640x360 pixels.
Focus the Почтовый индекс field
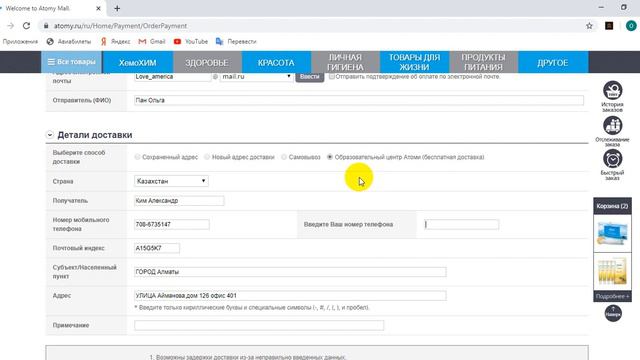click(156, 248)
